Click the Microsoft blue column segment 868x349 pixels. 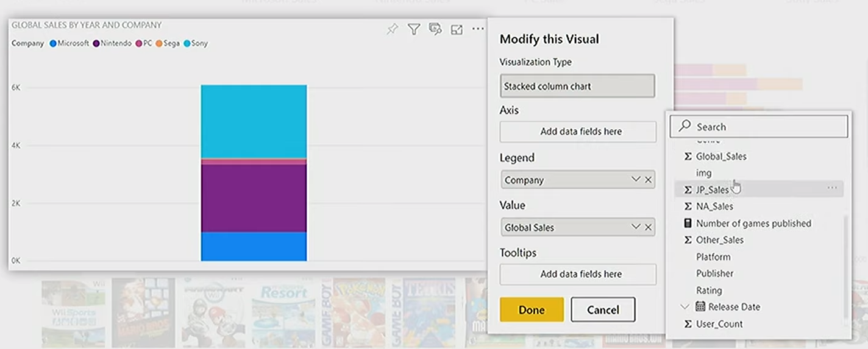(x=254, y=246)
